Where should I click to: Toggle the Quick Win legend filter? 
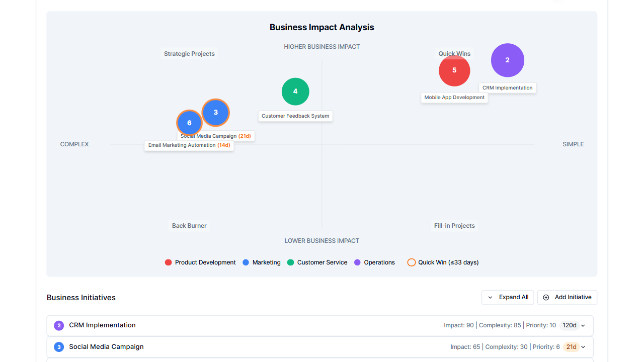(x=442, y=262)
